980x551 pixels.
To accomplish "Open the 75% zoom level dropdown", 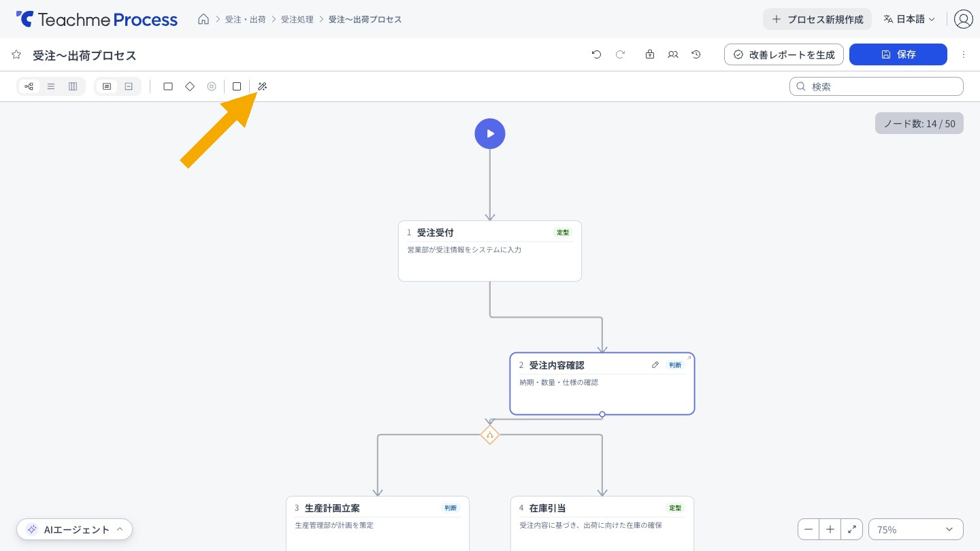I will [916, 529].
